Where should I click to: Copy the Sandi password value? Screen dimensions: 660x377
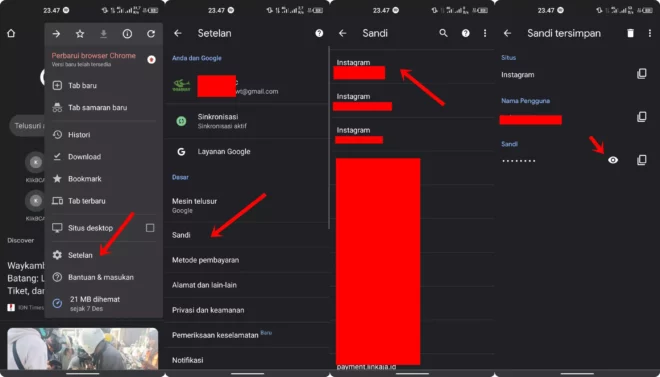point(641,160)
